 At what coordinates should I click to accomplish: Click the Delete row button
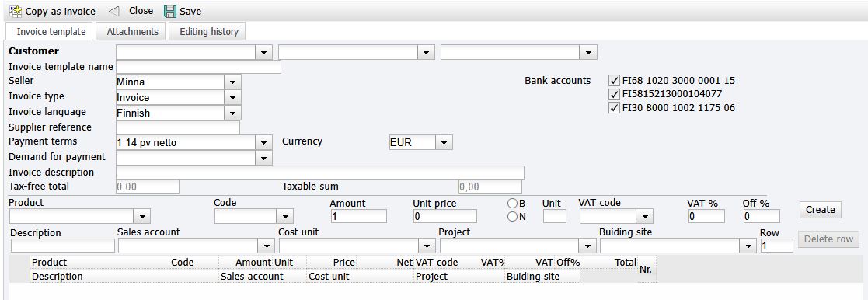(828, 239)
